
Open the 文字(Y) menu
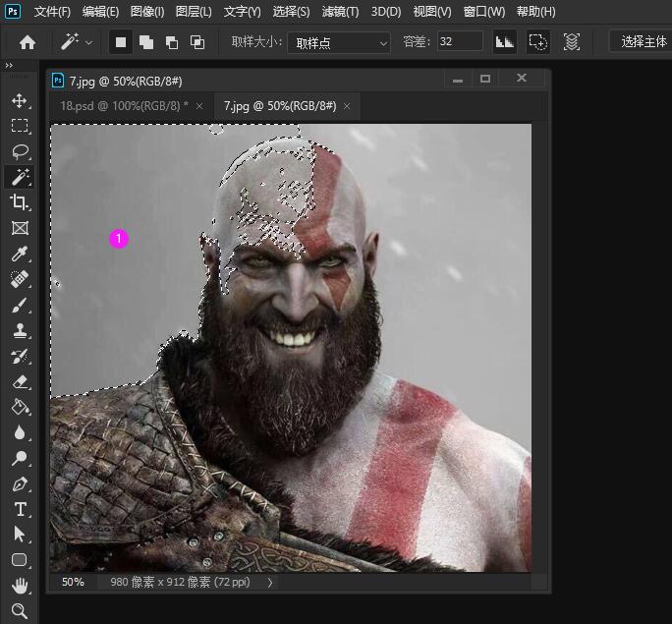[x=242, y=12]
